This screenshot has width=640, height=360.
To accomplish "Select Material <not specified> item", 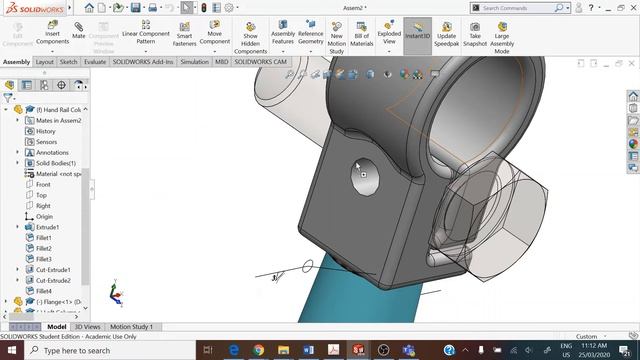I will (53, 173).
